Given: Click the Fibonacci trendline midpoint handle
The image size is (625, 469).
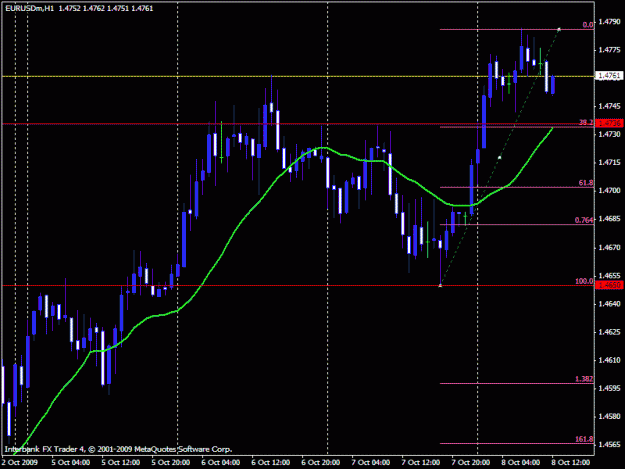Looking at the screenshot, I should (499, 157).
